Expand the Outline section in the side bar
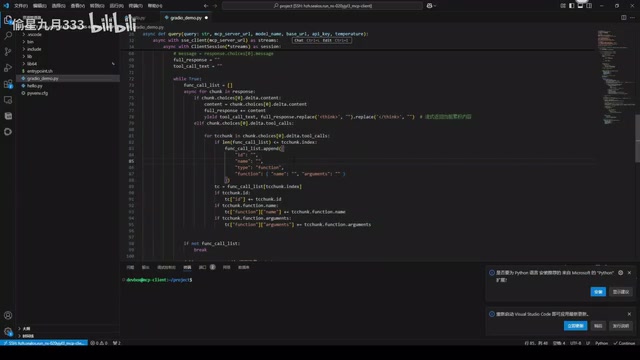The height and width of the screenshot is (360, 640). click(x=26, y=329)
